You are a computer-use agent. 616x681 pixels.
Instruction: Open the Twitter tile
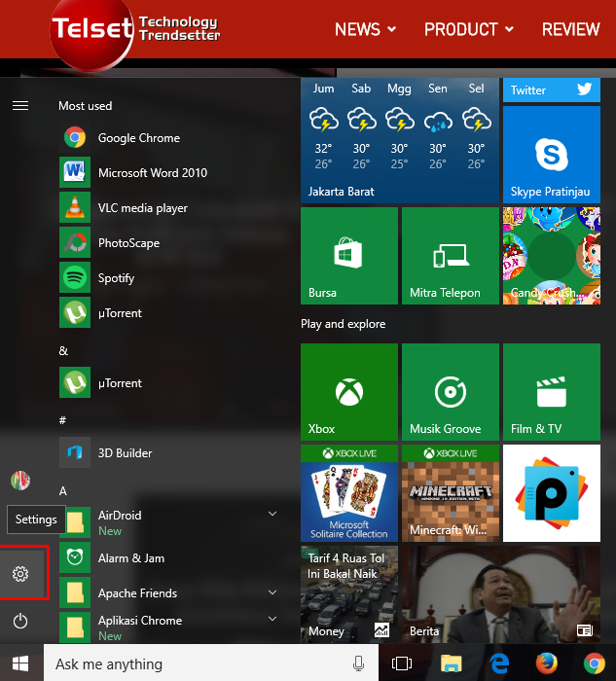pos(552,90)
